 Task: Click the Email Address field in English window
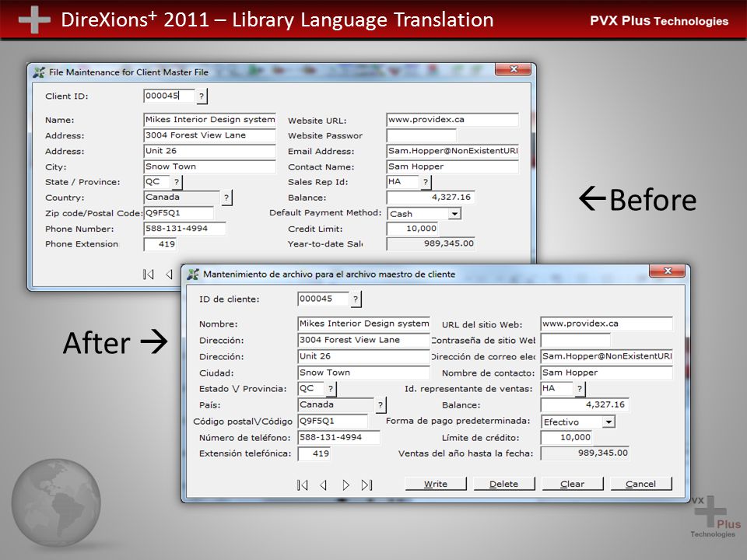tap(452, 151)
